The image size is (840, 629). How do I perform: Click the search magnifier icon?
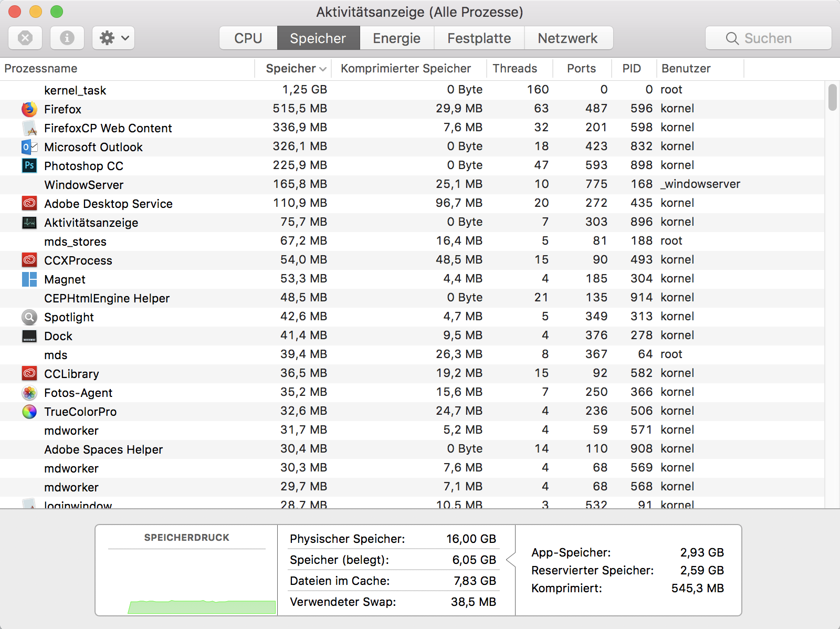pos(732,38)
